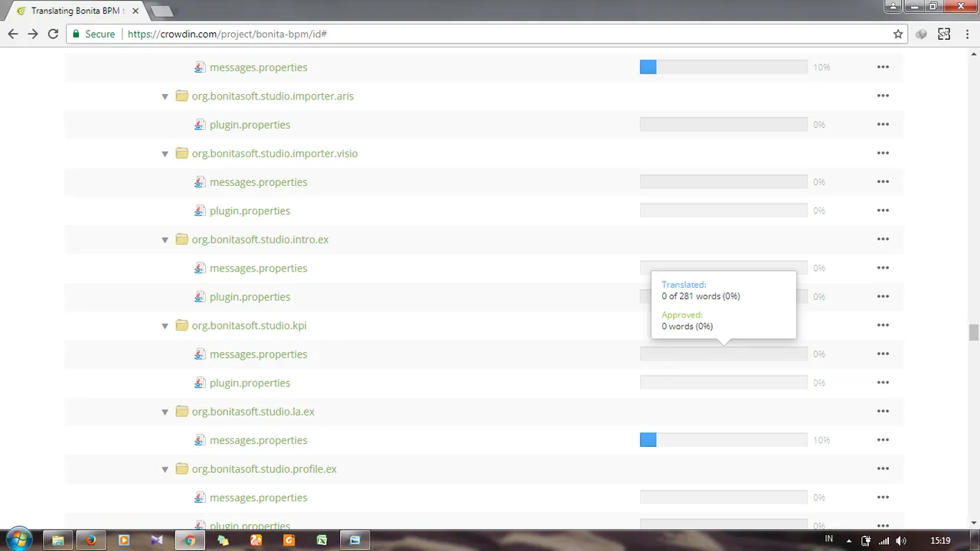Open more options for intro.ex folder
This screenshot has height=551, width=980.
tap(883, 239)
